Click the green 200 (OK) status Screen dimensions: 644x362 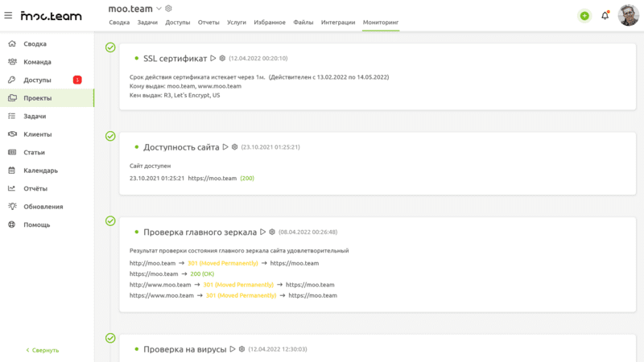coord(202,274)
